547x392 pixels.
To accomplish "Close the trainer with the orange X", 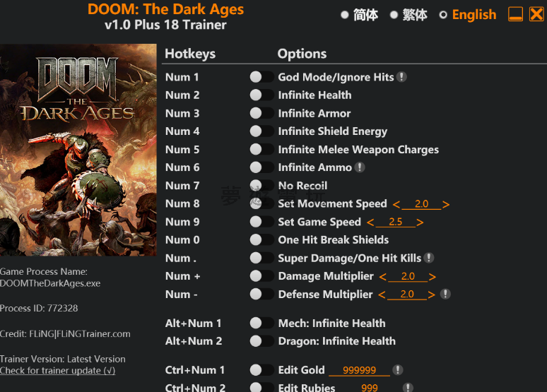I will pos(536,14).
